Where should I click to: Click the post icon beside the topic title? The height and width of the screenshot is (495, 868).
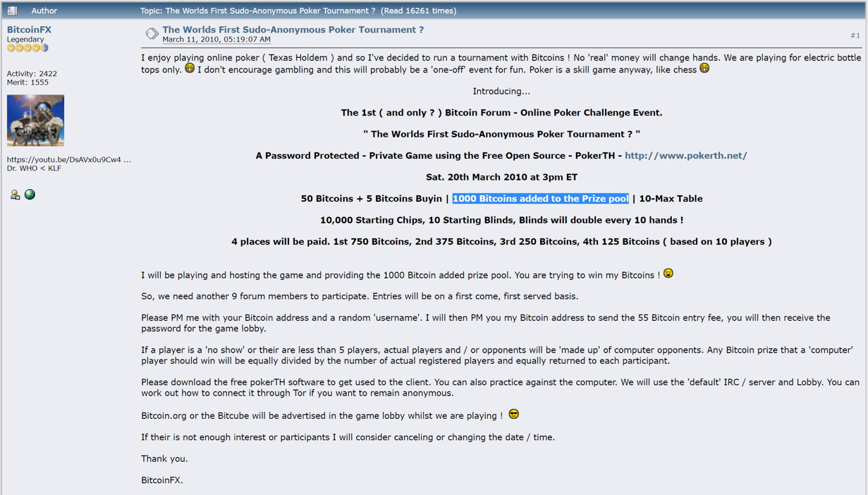(x=152, y=33)
